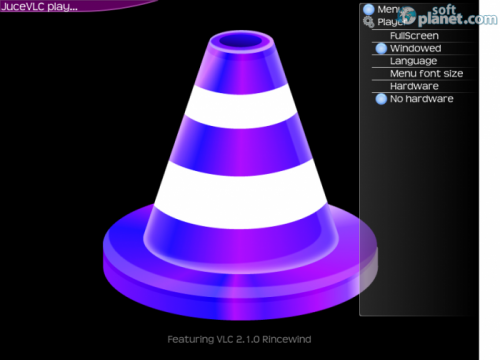500x360 pixels.
Task: Expand the Menu font size submenu
Action: pos(427,74)
